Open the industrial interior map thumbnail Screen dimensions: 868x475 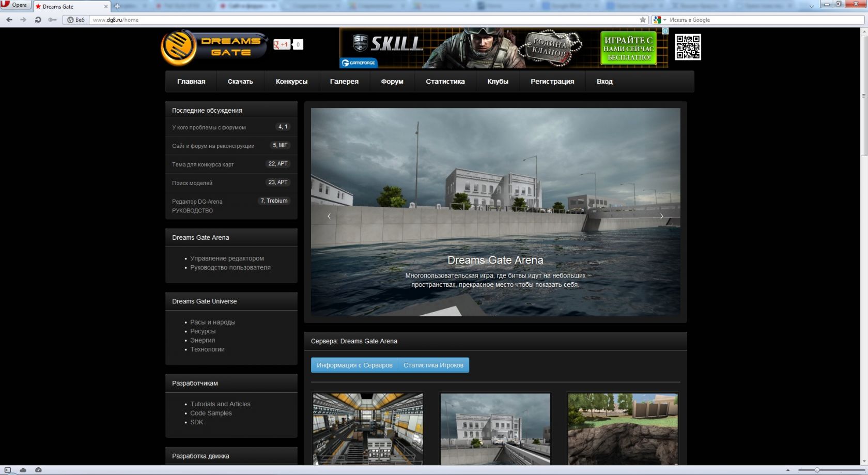click(x=368, y=429)
